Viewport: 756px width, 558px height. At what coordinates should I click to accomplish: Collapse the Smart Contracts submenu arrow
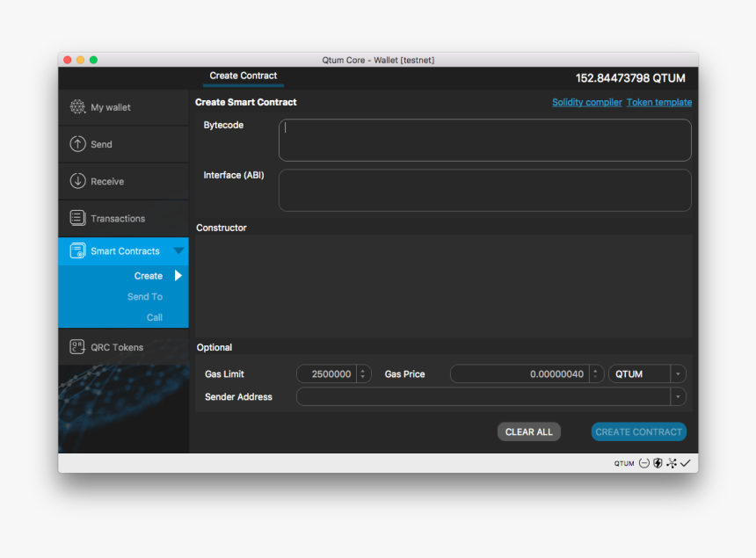point(178,250)
